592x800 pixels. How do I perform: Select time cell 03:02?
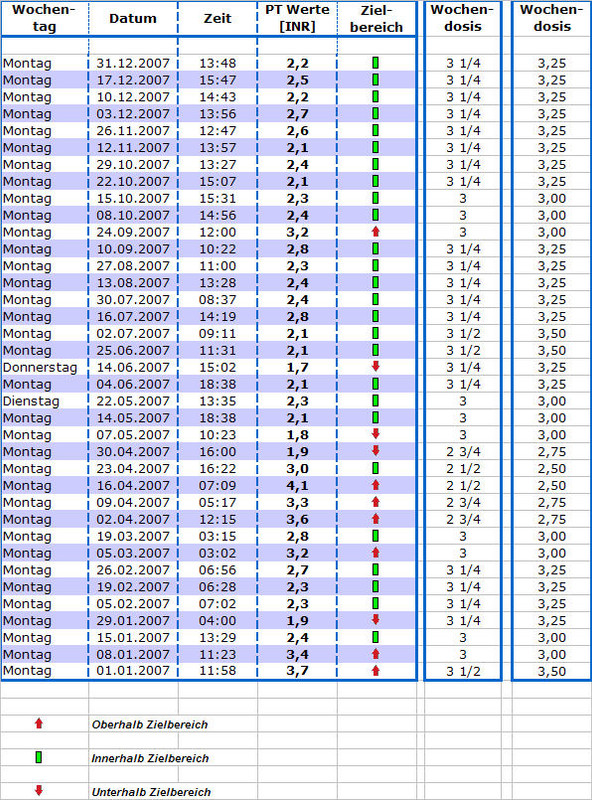point(217,553)
